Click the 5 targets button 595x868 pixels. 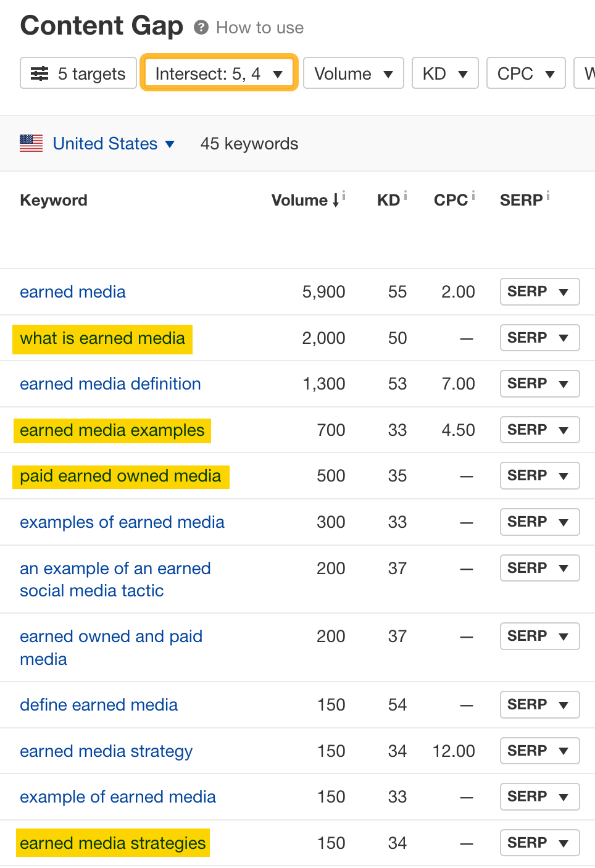(78, 73)
